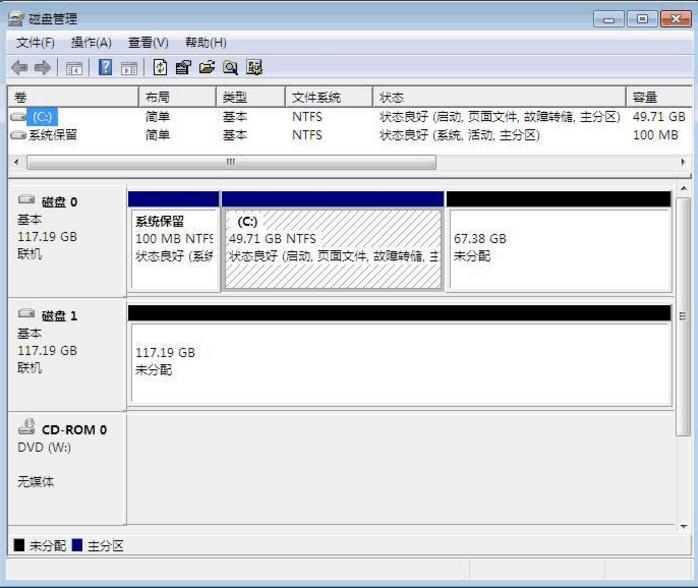This screenshot has width=698, height=588.
Task: Open the 帮助(H) menu
Action: point(206,43)
